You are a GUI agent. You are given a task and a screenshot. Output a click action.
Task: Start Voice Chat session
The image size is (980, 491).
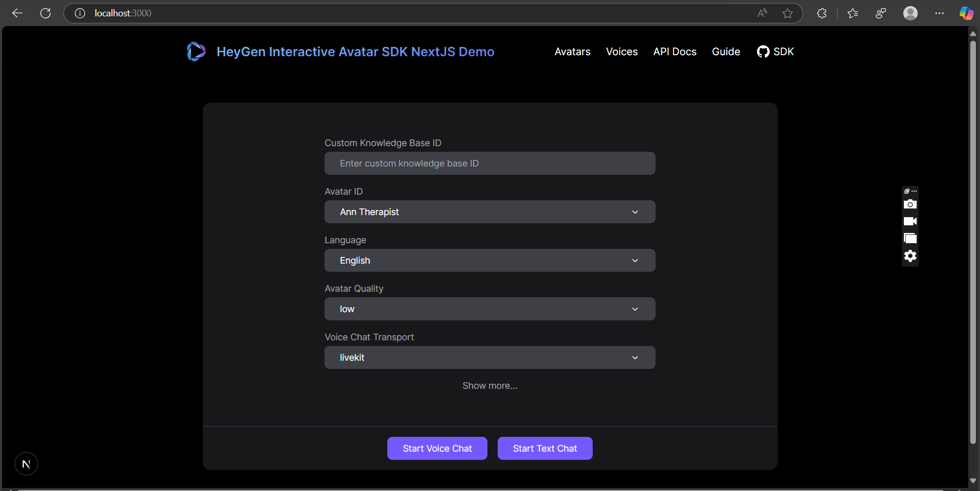pos(437,449)
